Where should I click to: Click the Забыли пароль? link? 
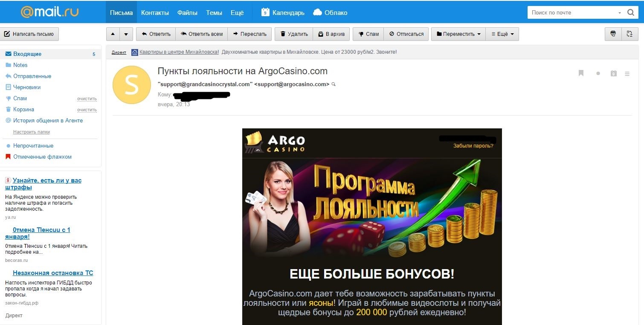tap(473, 146)
